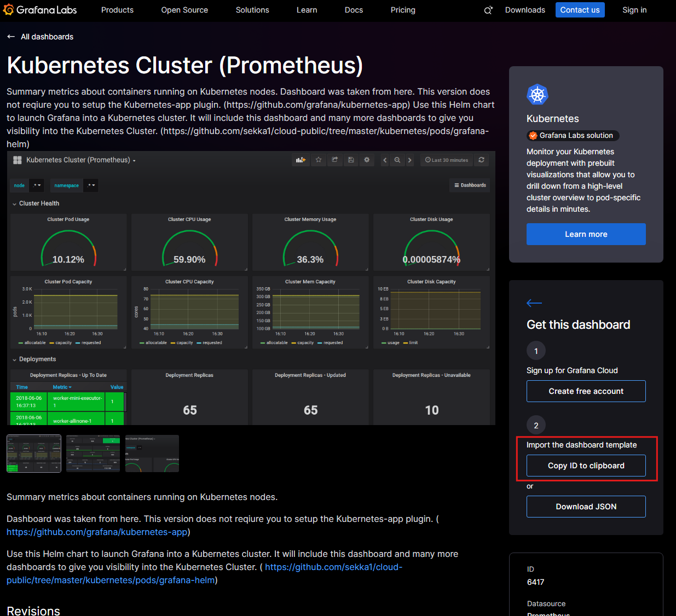
Task: Click the Contact us button
Action: pyautogui.click(x=580, y=10)
